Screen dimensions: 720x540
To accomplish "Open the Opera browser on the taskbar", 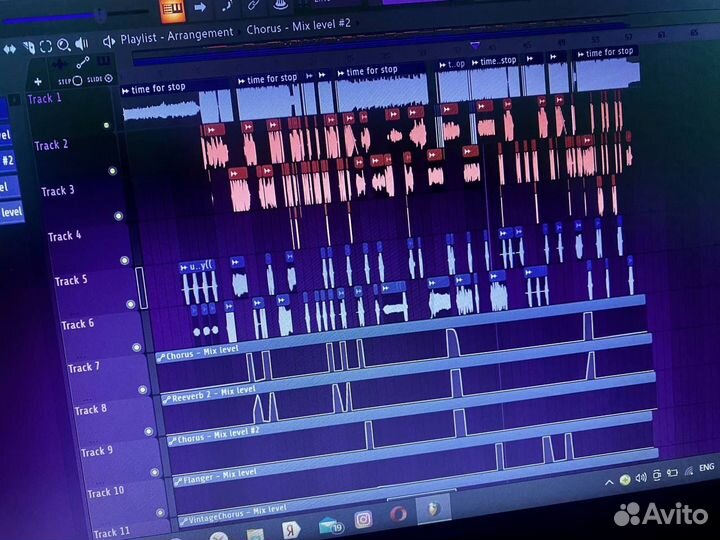I will pos(397,515).
